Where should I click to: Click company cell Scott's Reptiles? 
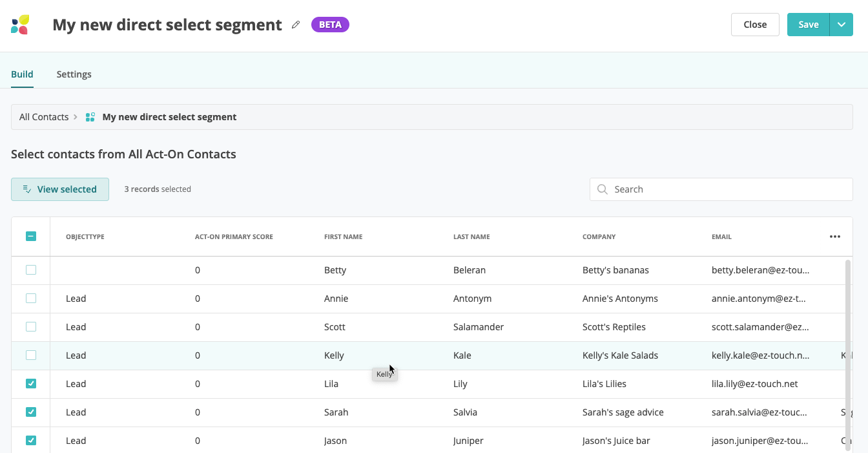(614, 327)
